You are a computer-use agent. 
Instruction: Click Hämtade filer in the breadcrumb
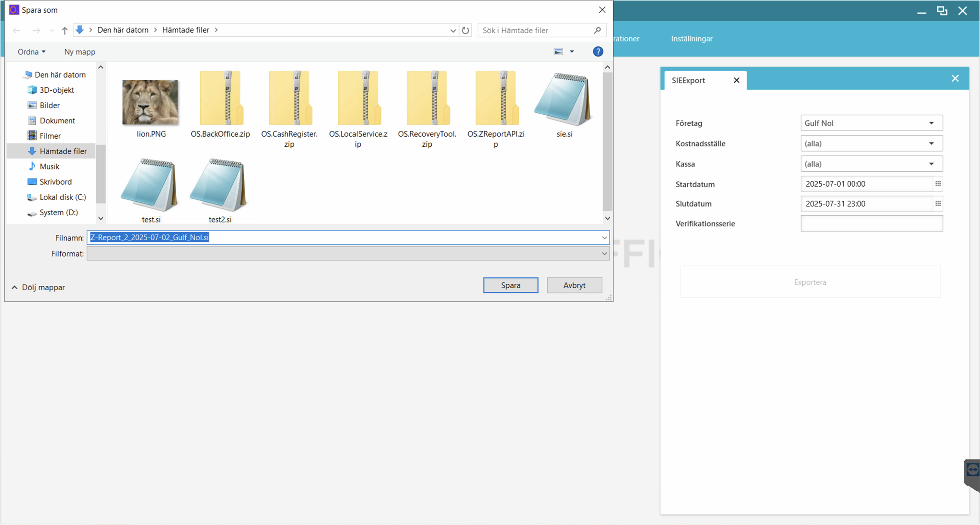(186, 30)
